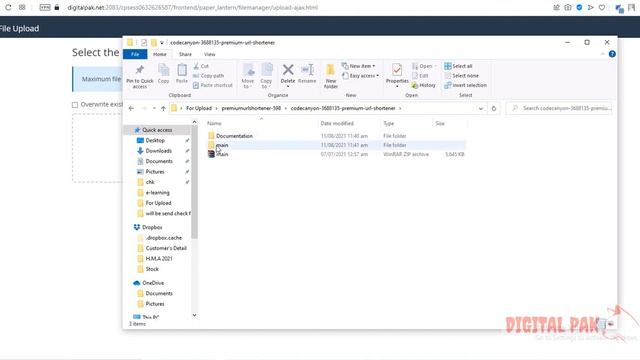Open Quick Access Toolbar customize arrow

coord(162,42)
